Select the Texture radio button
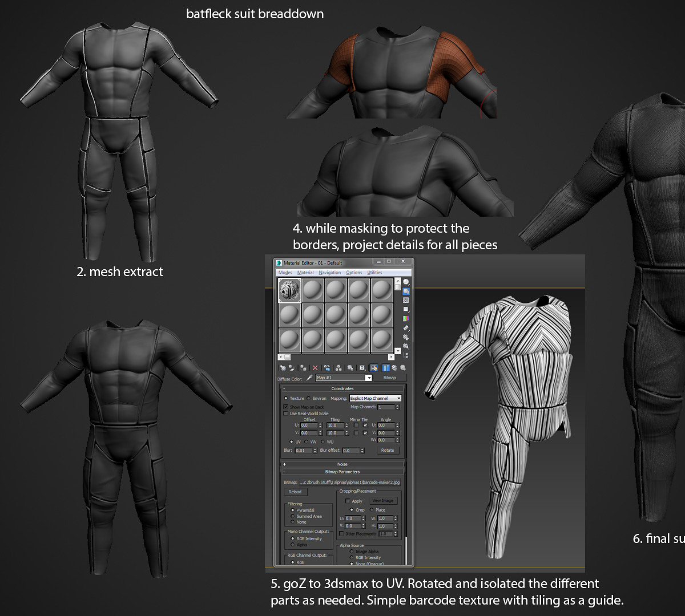Viewport: 685px width, 616px height. 285,398
